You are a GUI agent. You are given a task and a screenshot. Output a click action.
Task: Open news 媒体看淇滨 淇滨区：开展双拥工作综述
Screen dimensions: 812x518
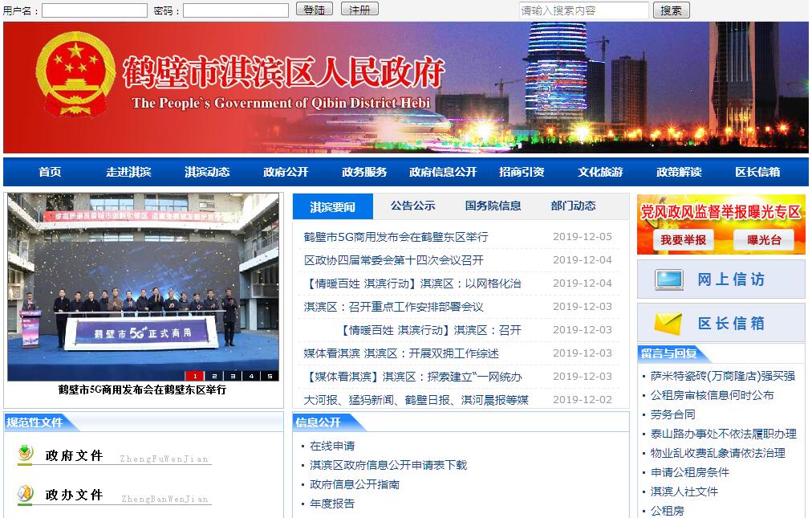pos(401,353)
